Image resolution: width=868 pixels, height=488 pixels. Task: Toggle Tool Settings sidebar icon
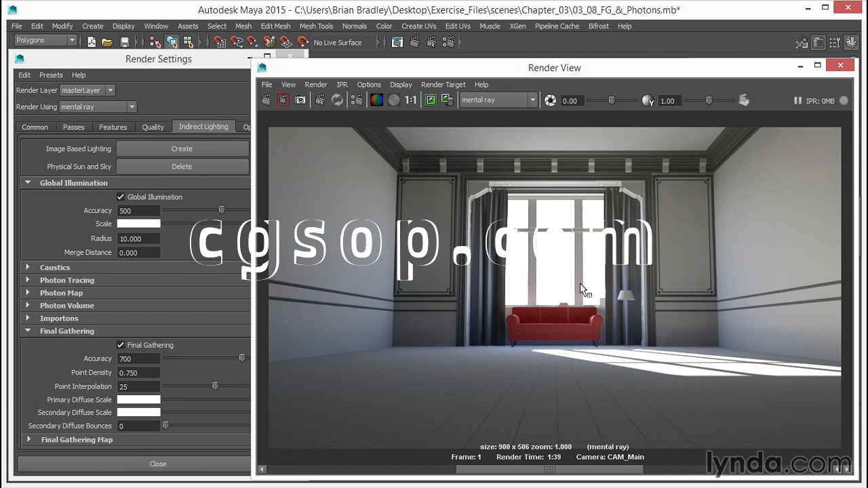point(835,43)
